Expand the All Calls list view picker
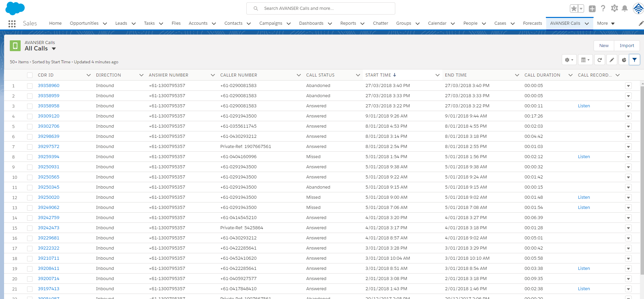 tap(54, 49)
